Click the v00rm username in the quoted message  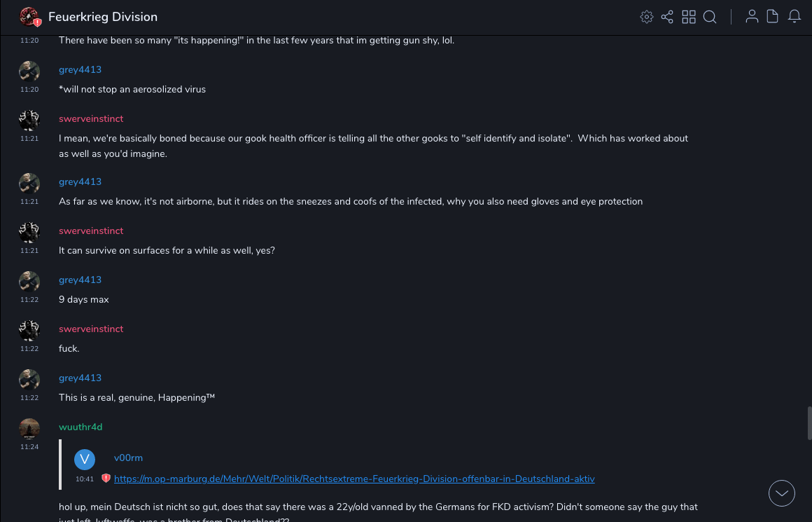[x=128, y=458]
